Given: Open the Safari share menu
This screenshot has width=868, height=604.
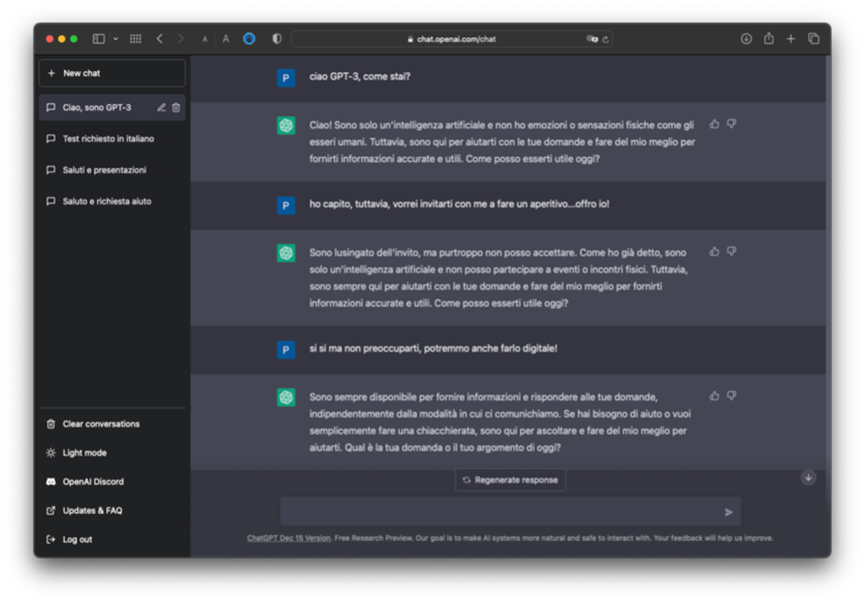Looking at the screenshot, I should pos(769,39).
